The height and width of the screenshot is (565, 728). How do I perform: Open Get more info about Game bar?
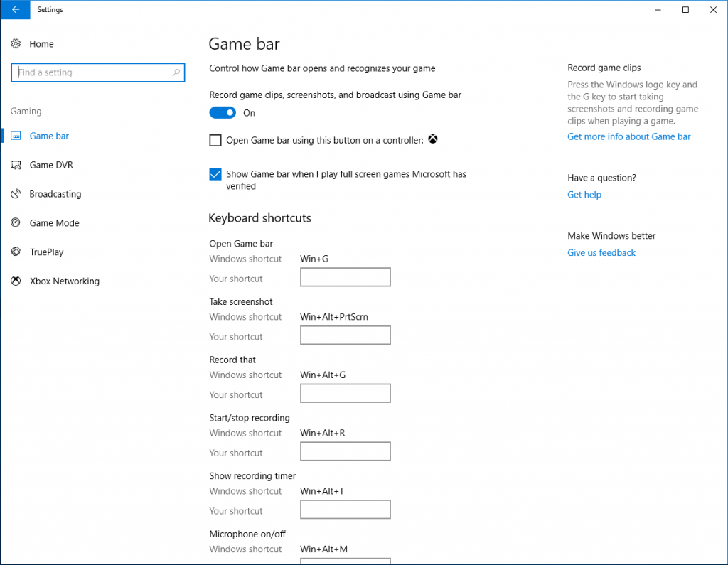pyautogui.click(x=628, y=136)
